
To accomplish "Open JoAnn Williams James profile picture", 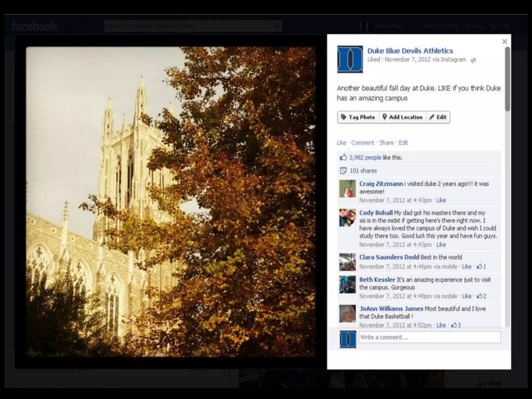I will pos(347,314).
